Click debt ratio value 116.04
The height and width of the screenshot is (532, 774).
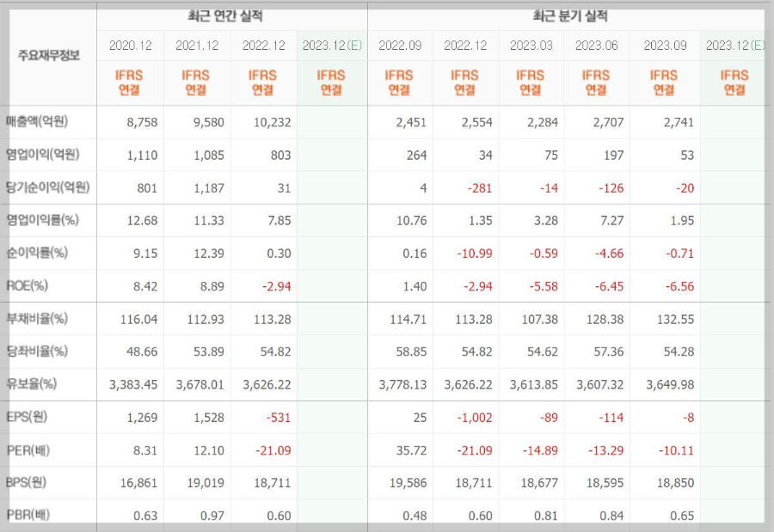[x=138, y=320]
